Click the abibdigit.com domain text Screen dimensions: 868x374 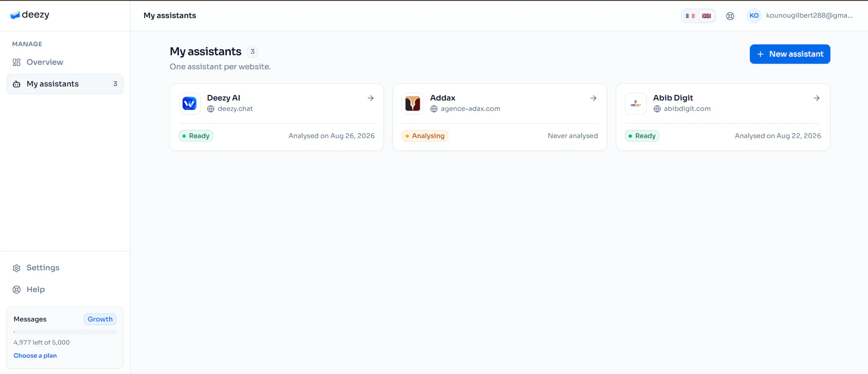tap(687, 109)
